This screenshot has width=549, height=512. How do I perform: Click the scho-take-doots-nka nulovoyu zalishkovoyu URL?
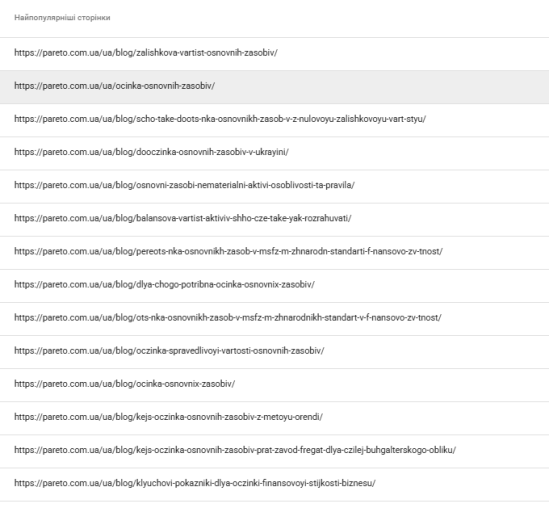(x=220, y=119)
